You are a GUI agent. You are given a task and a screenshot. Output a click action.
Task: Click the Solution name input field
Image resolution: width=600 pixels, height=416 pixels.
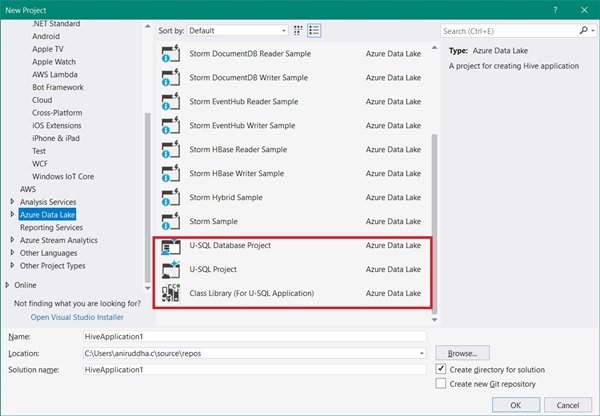click(x=255, y=370)
